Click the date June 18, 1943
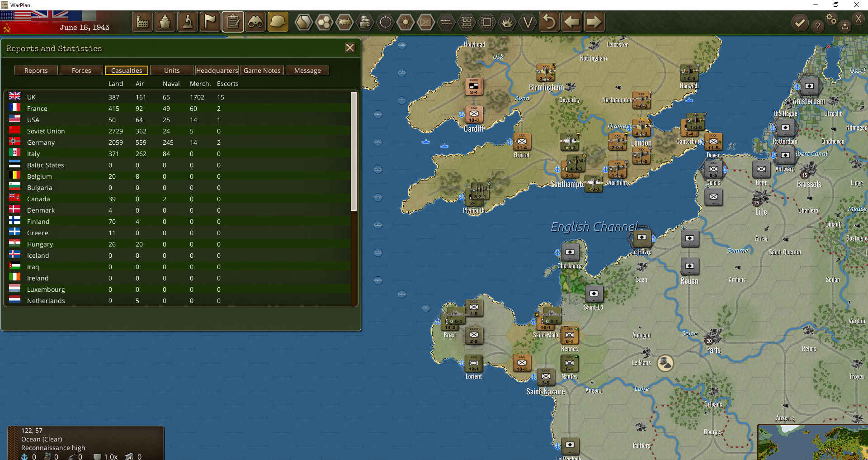Image resolution: width=868 pixels, height=460 pixels. pyautogui.click(x=85, y=27)
